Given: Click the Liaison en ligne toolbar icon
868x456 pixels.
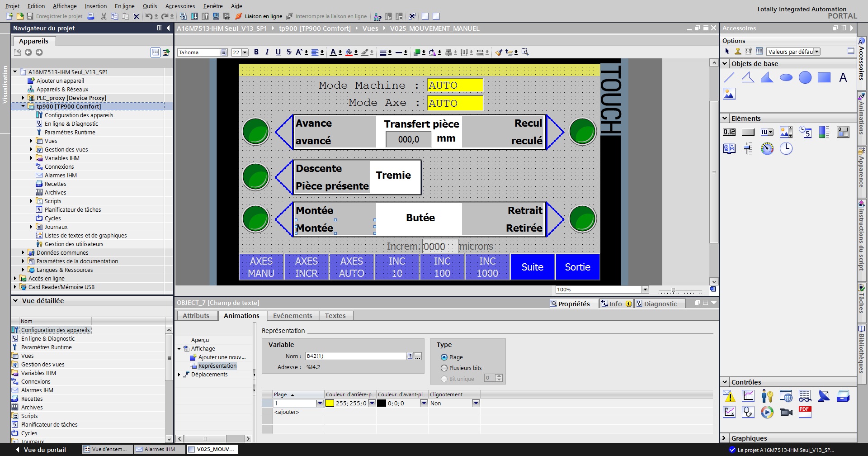Looking at the screenshot, I should (x=239, y=16).
